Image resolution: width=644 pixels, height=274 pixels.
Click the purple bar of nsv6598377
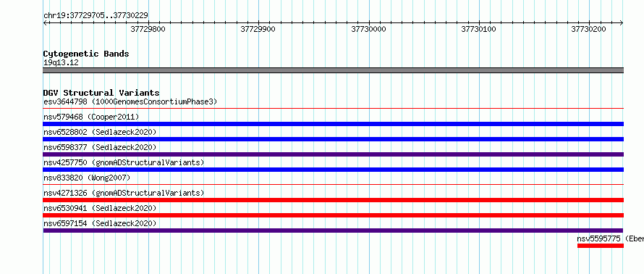pos(334,154)
